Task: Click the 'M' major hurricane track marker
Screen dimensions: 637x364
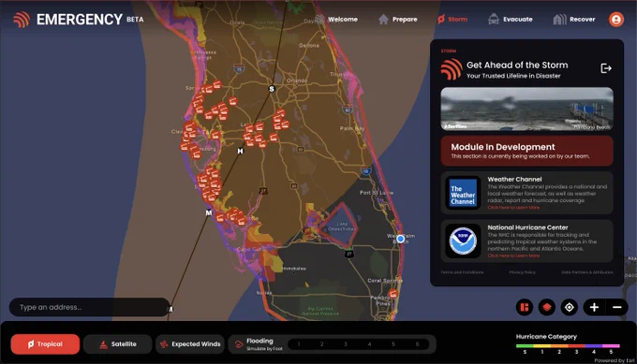Action: [x=208, y=212]
